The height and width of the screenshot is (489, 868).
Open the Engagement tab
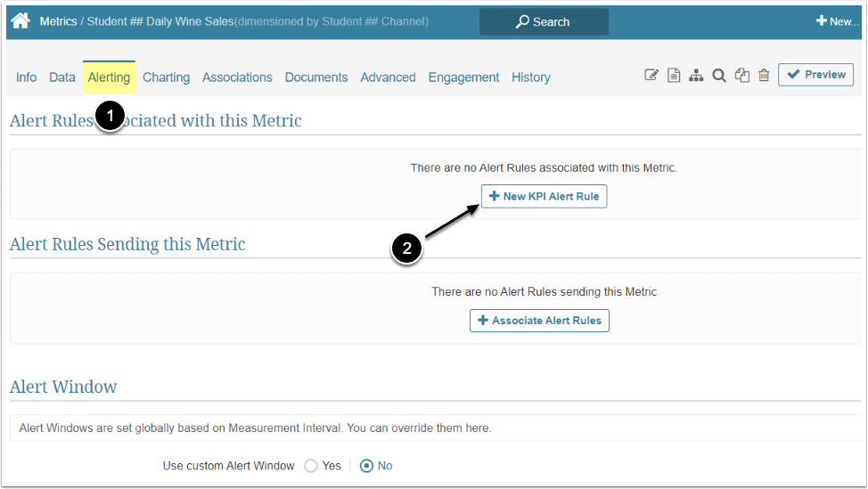tap(463, 77)
